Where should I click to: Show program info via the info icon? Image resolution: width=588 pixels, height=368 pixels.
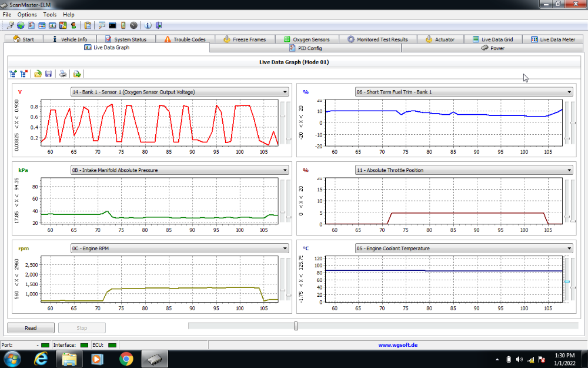(147, 25)
